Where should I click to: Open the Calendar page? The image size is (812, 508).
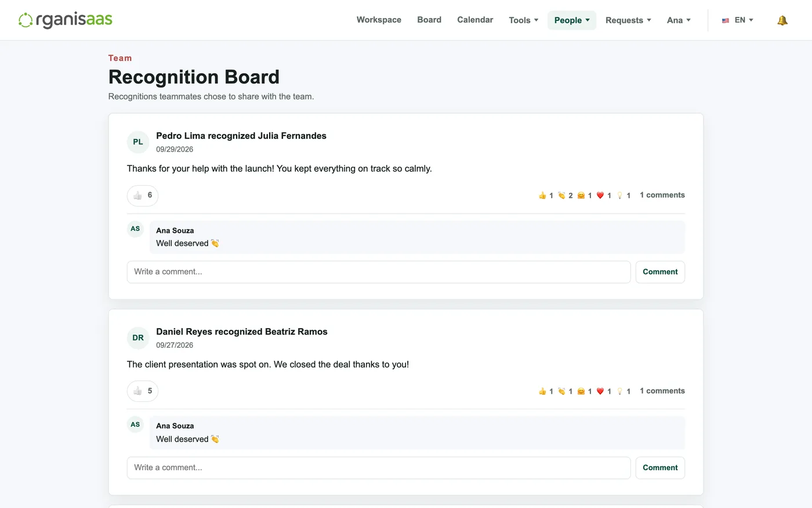pyautogui.click(x=475, y=20)
